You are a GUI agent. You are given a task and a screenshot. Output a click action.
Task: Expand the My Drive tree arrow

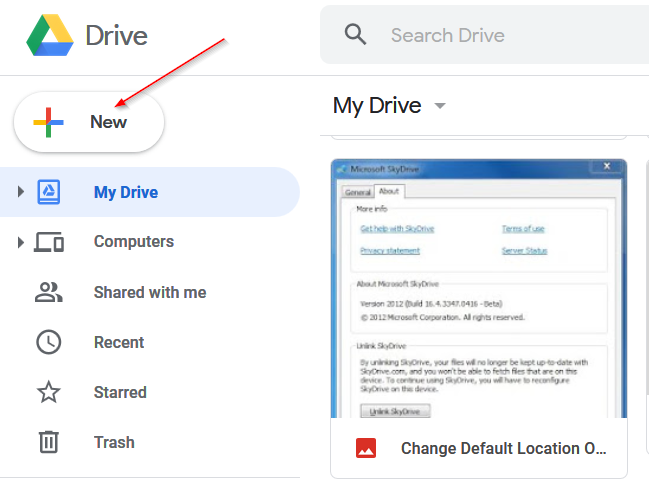click(21, 192)
